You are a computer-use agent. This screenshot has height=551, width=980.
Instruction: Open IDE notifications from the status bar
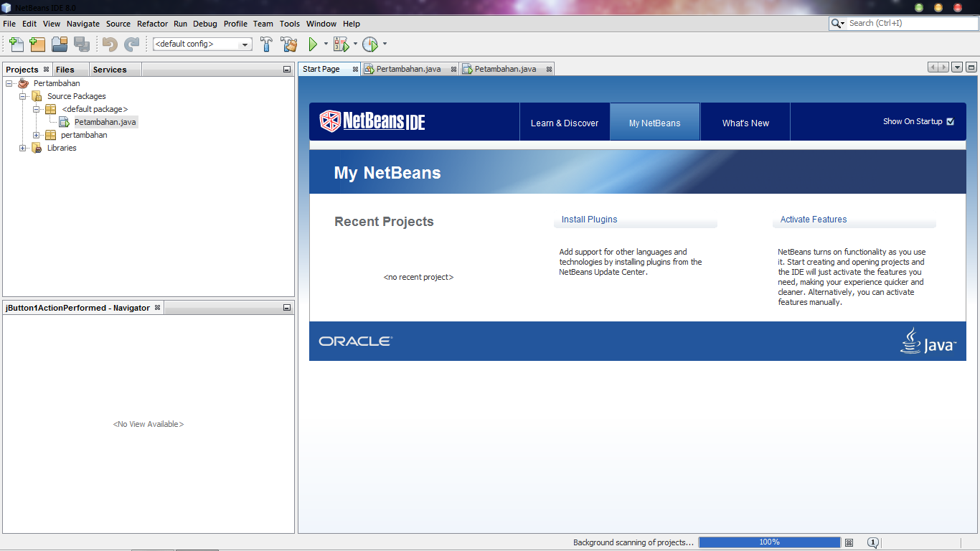click(873, 542)
